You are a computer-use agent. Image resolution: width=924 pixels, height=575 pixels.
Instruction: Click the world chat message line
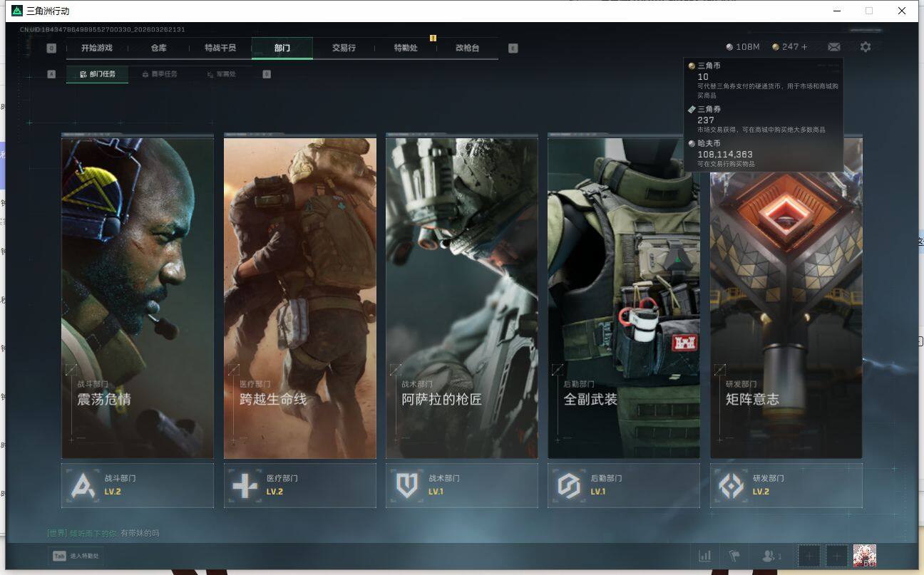(x=103, y=533)
